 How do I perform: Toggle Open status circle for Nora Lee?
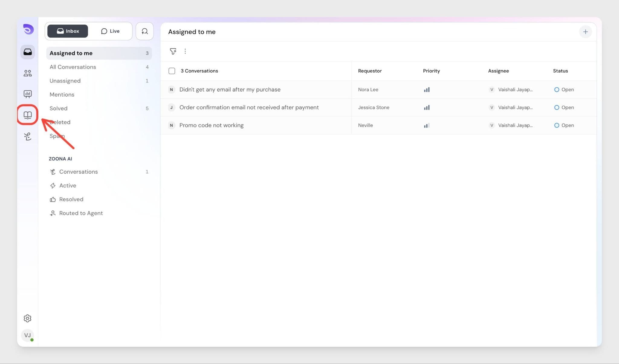pyautogui.click(x=556, y=89)
